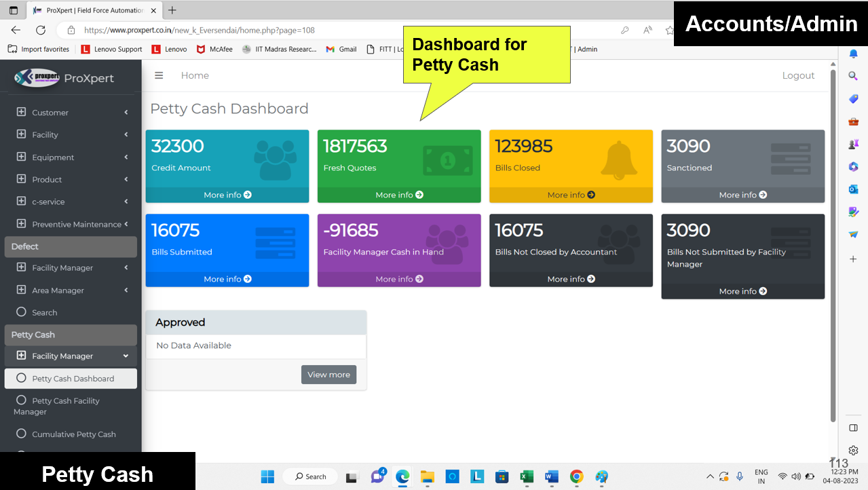
Task: Click the hamburger menu icon beside Home
Action: pyautogui.click(x=159, y=75)
